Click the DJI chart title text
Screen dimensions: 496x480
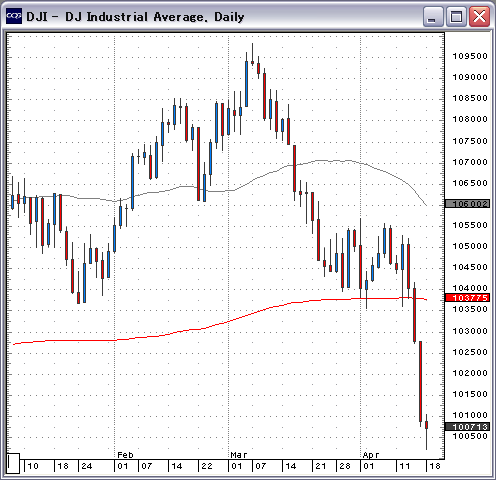pos(135,17)
